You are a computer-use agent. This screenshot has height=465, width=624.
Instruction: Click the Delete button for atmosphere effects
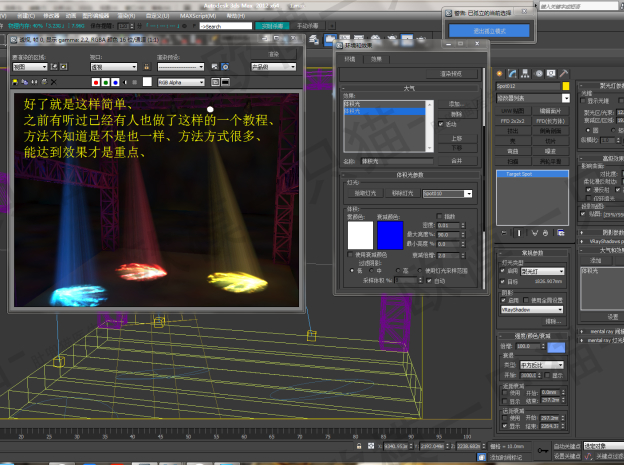[x=457, y=114]
